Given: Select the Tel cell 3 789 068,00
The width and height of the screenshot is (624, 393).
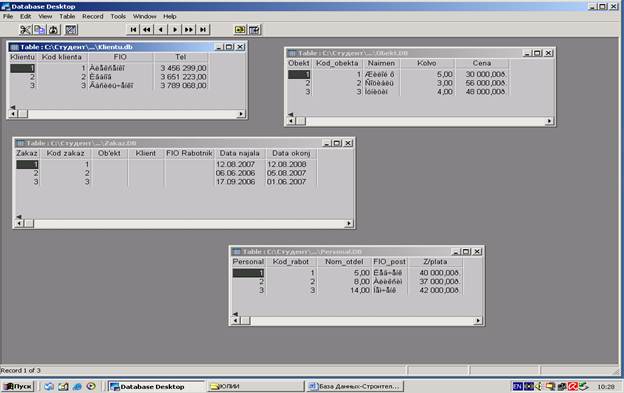Looking at the screenshot, I should pyautogui.click(x=181, y=86).
